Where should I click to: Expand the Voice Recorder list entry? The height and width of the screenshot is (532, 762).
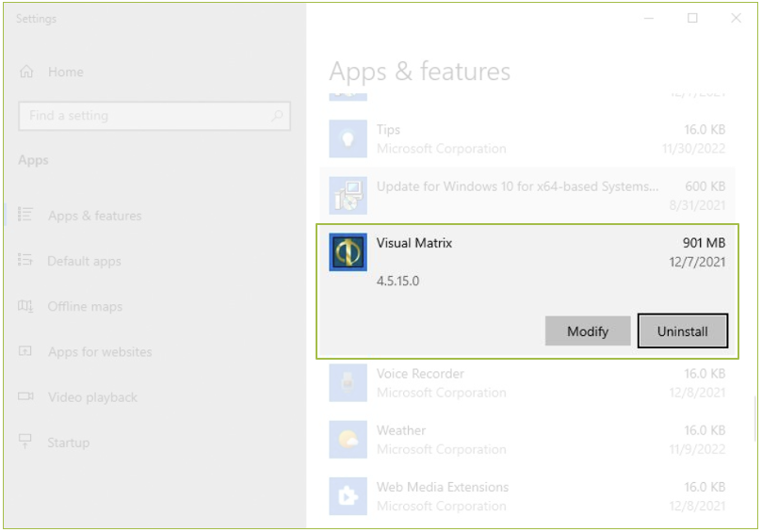tap(527, 382)
